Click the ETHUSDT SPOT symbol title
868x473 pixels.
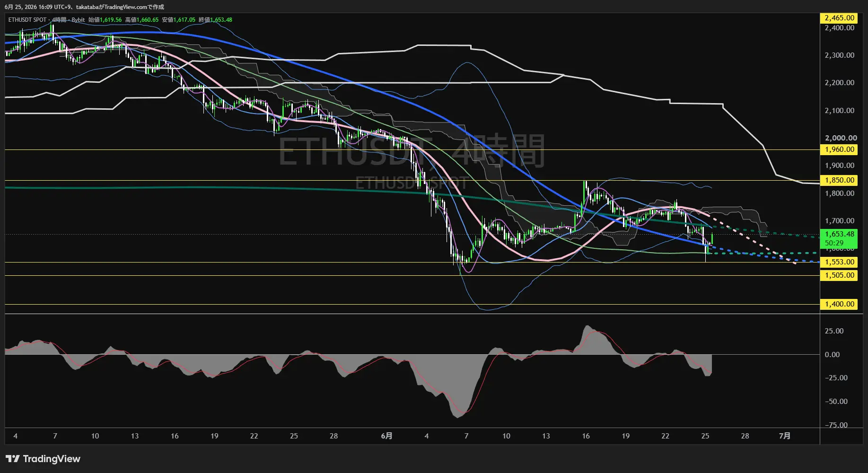(x=27, y=20)
